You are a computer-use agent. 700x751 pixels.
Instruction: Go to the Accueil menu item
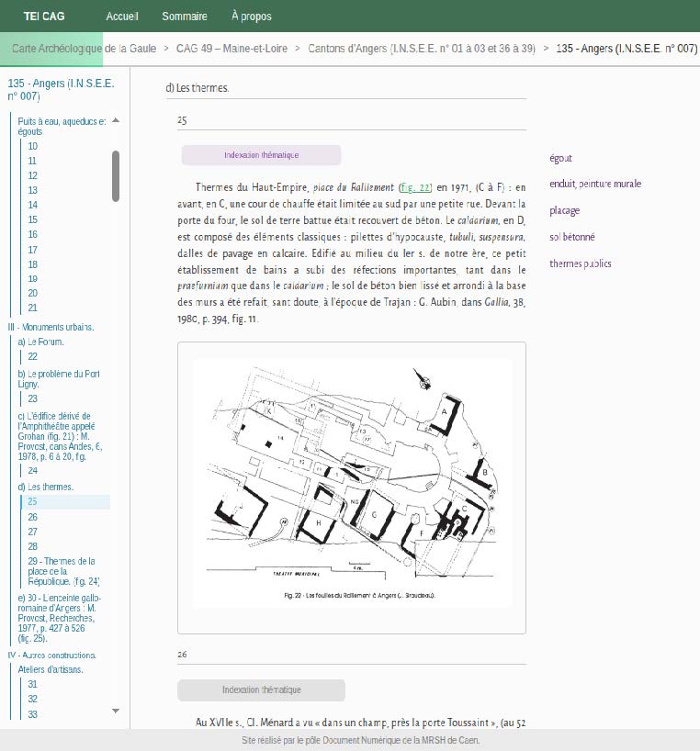(x=121, y=17)
